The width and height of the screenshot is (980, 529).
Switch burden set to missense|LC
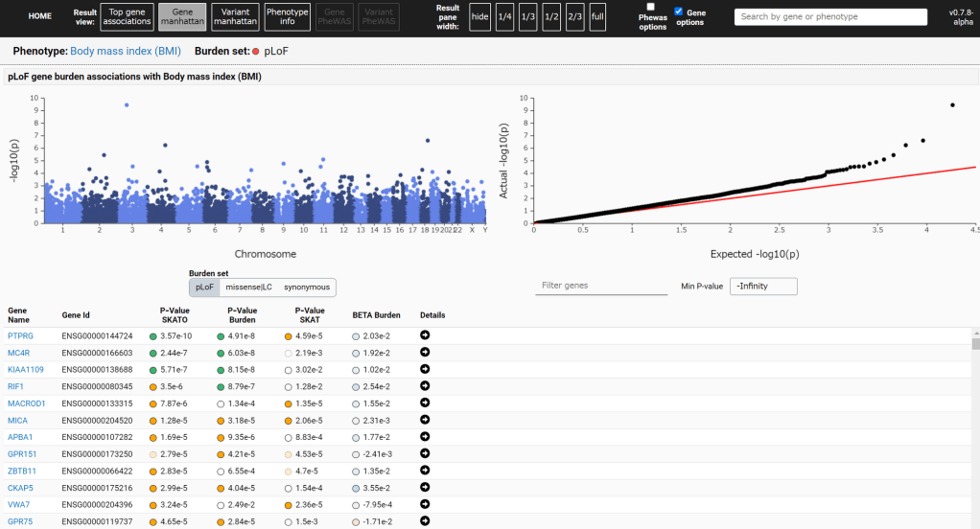point(248,287)
